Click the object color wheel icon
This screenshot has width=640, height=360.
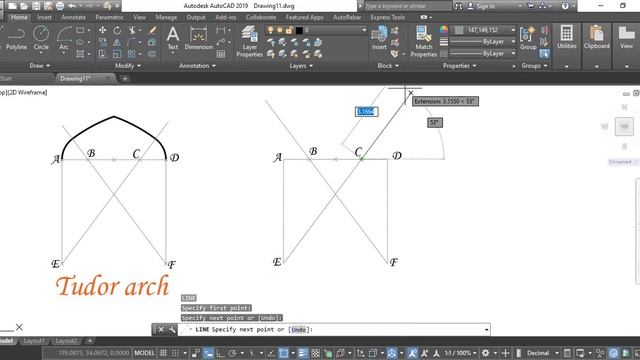click(x=444, y=29)
